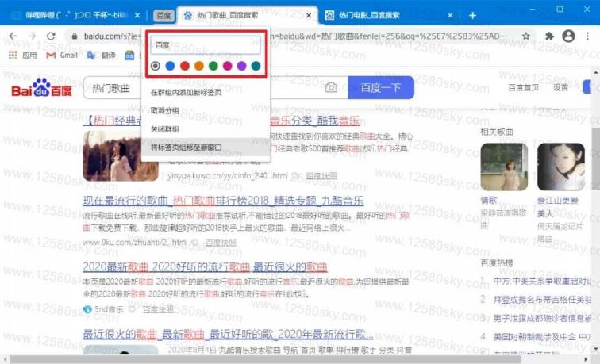Open the user profile avatar icon

point(568,36)
